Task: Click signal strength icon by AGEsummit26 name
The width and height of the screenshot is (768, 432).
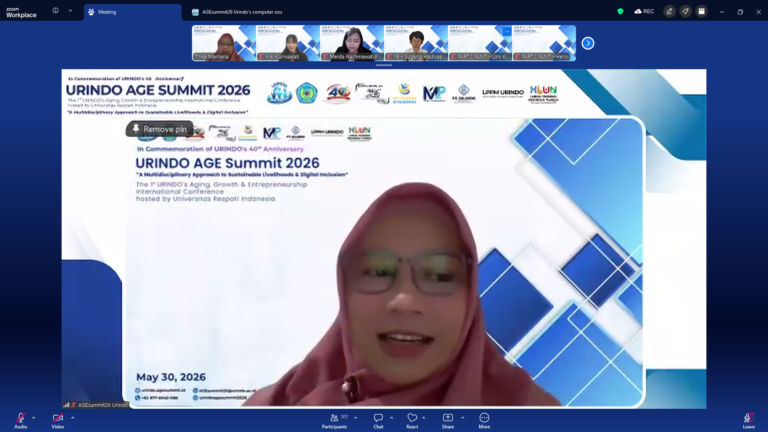Action: [66, 405]
